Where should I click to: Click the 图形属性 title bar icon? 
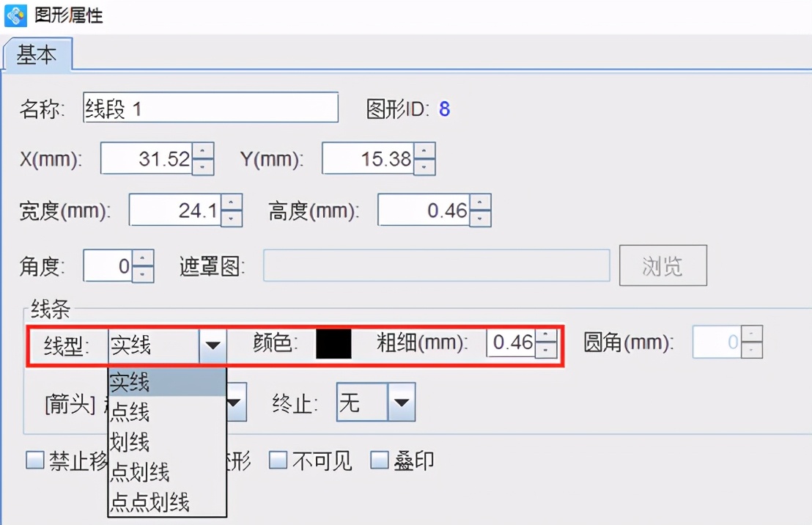pos(14,15)
